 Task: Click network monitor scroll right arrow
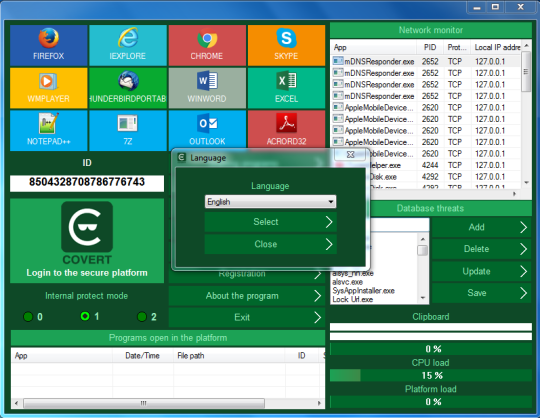coord(515,194)
